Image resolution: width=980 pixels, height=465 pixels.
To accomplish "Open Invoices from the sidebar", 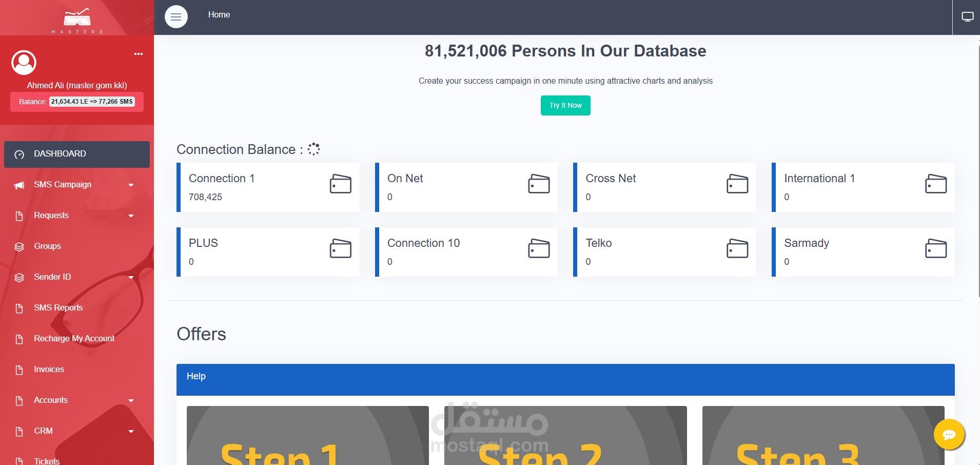I will click(77, 370).
